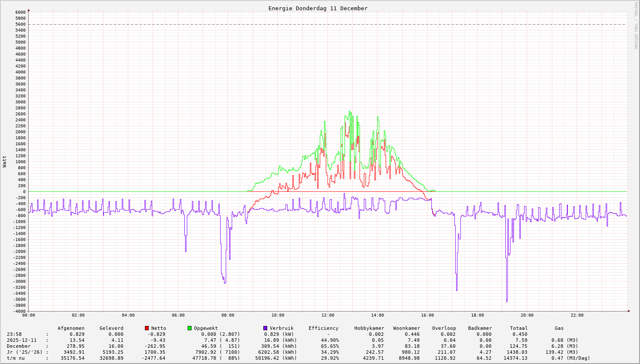Click the 'Efficiency' column header
Image resolution: width=640 pixels, height=364 pixels.
click(x=323, y=328)
